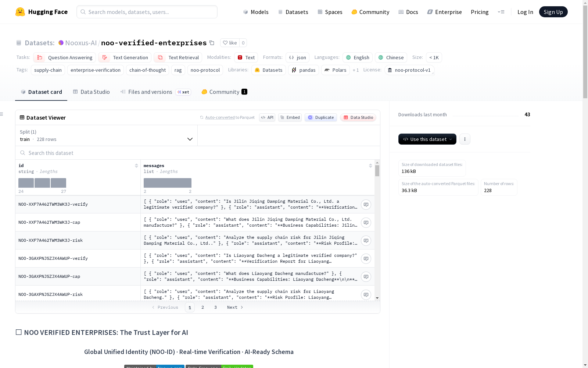588x368 pixels.
Task: Select the Chinese language tag
Action: point(391,57)
